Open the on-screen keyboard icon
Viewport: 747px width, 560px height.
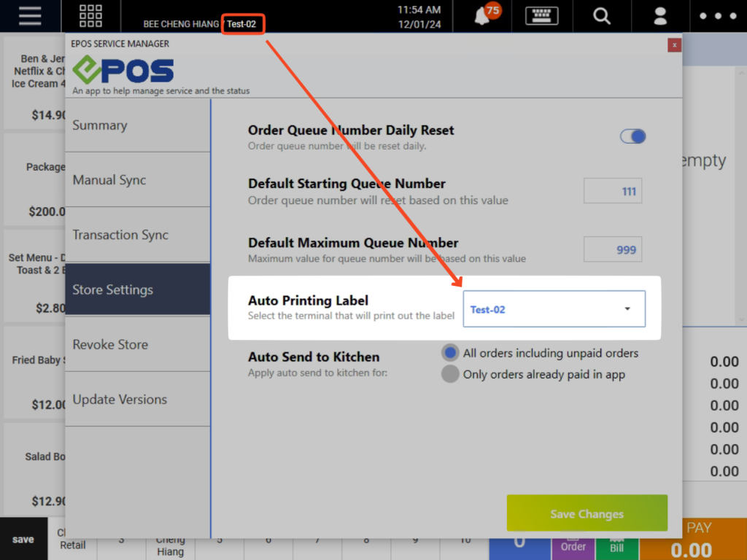(x=541, y=16)
